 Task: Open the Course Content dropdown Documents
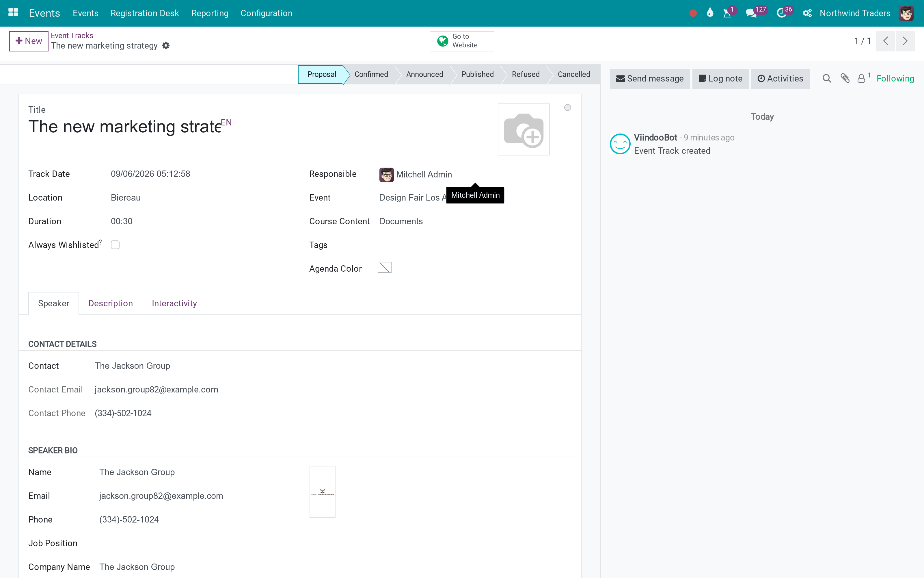point(475,221)
